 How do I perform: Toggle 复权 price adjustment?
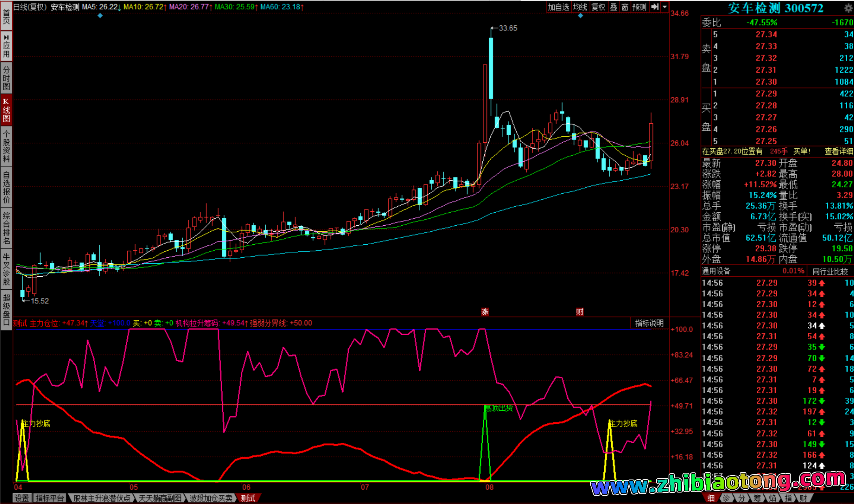tap(598, 7)
